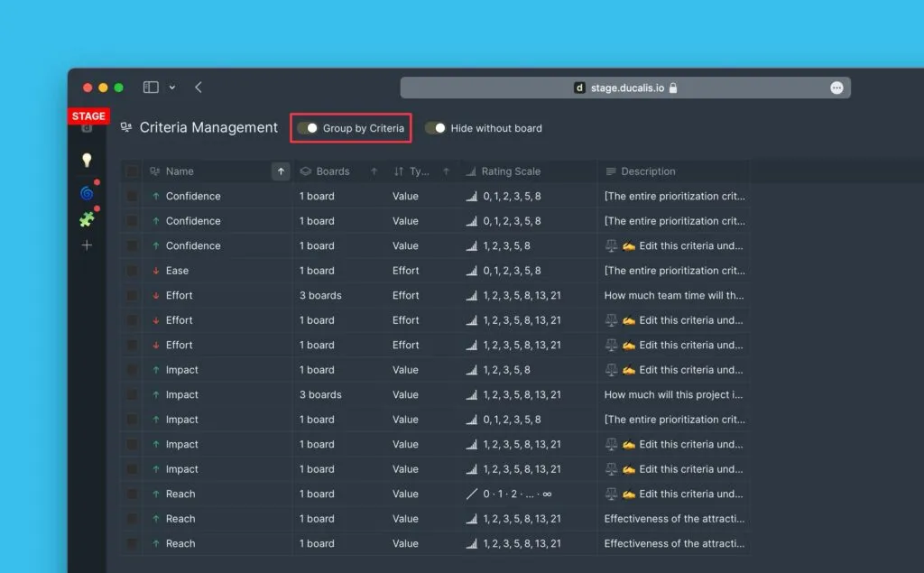Click the Name column sort arrow button
The image size is (924, 573).
[281, 171]
